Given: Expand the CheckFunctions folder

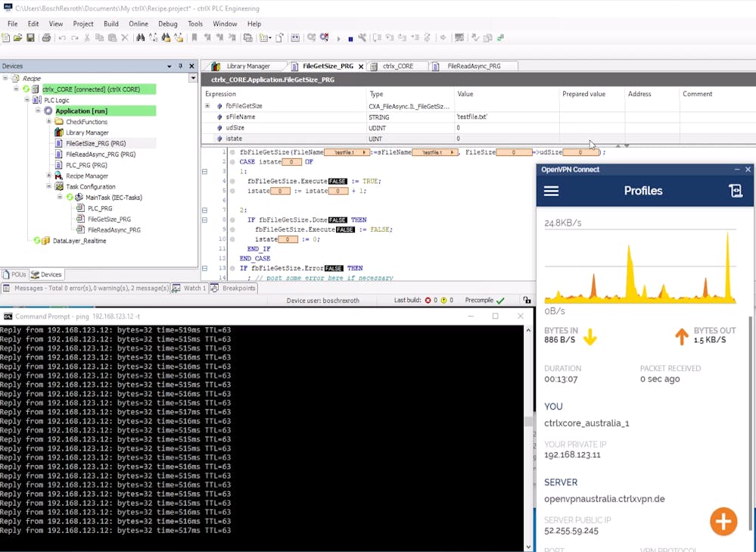Looking at the screenshot, I should pyautogui.click(x=48, y=122).
